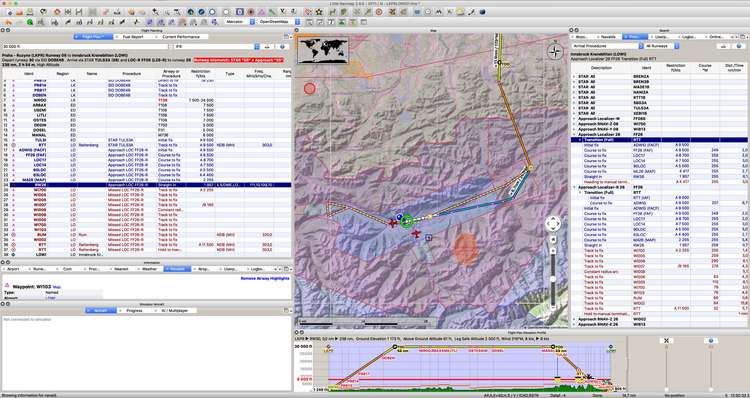The image size is (750, 398).
Task: Select the highlighted Transition (Full) RTT row
Action: 659,140
